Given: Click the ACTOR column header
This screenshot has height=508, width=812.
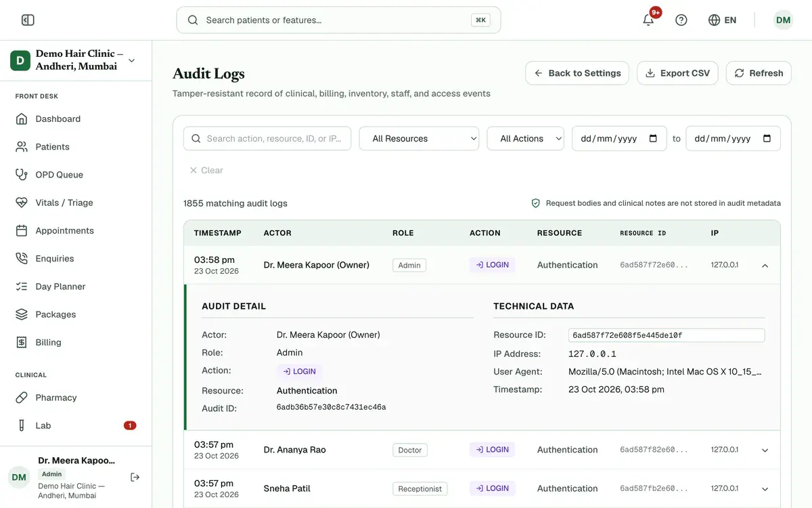Looking at the screenshot, I should [x=277, y=233].
